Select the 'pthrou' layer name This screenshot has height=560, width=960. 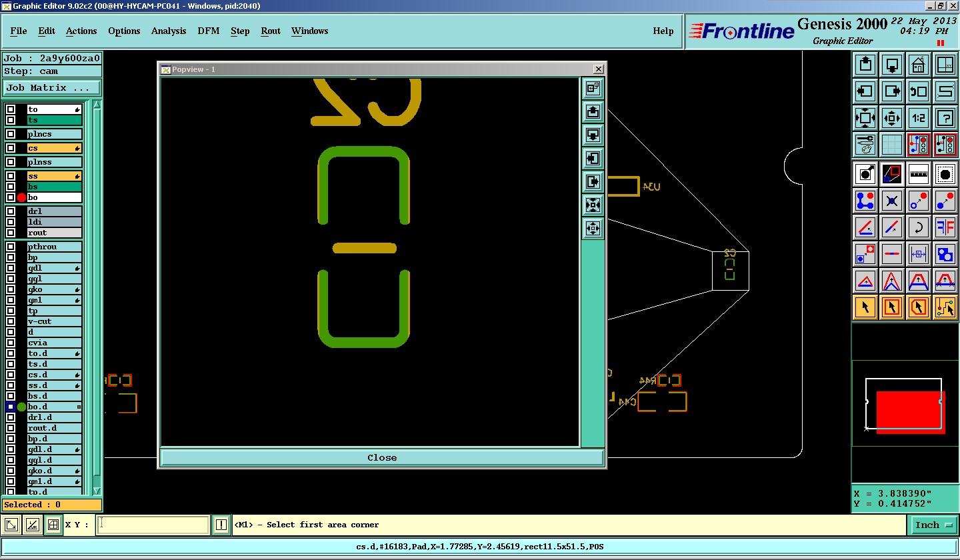click(54, 247)
